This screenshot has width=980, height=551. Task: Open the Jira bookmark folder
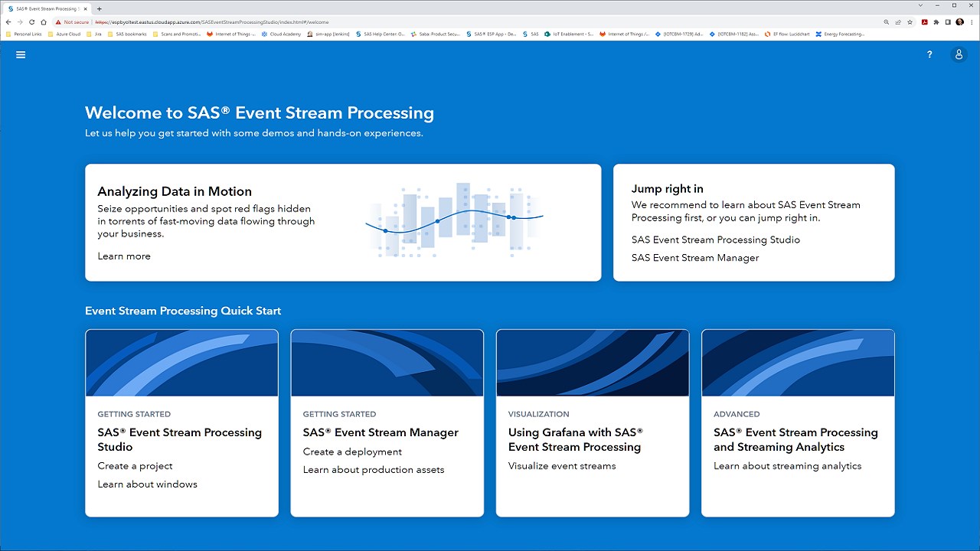(94, 34)
